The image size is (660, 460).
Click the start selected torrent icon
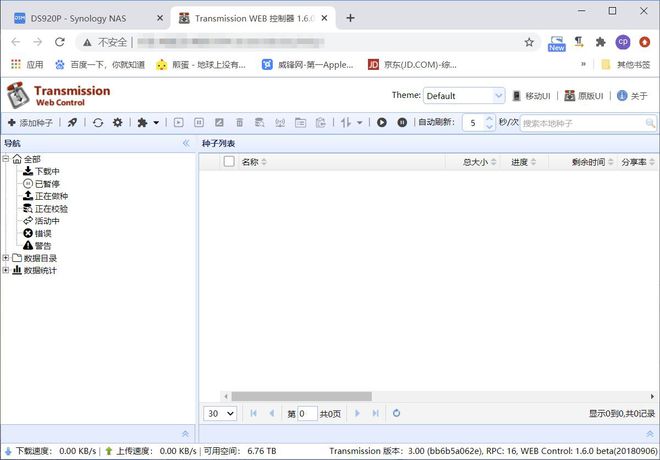point(178,122)
